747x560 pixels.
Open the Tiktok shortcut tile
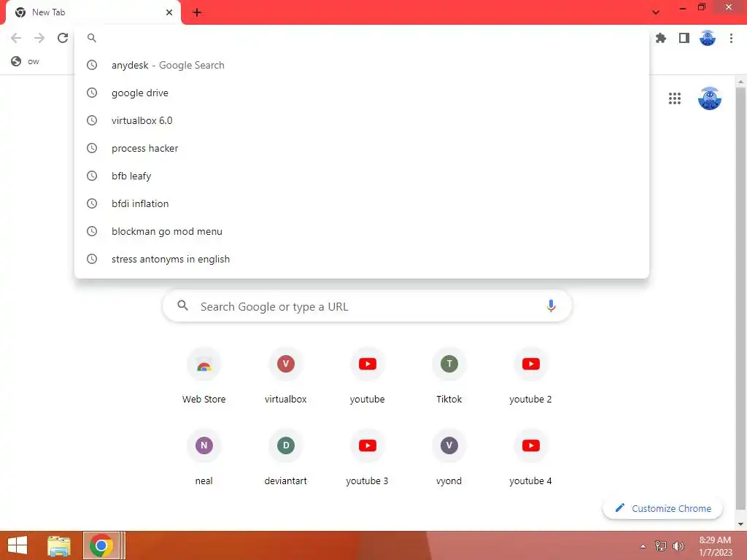(449, 376)
